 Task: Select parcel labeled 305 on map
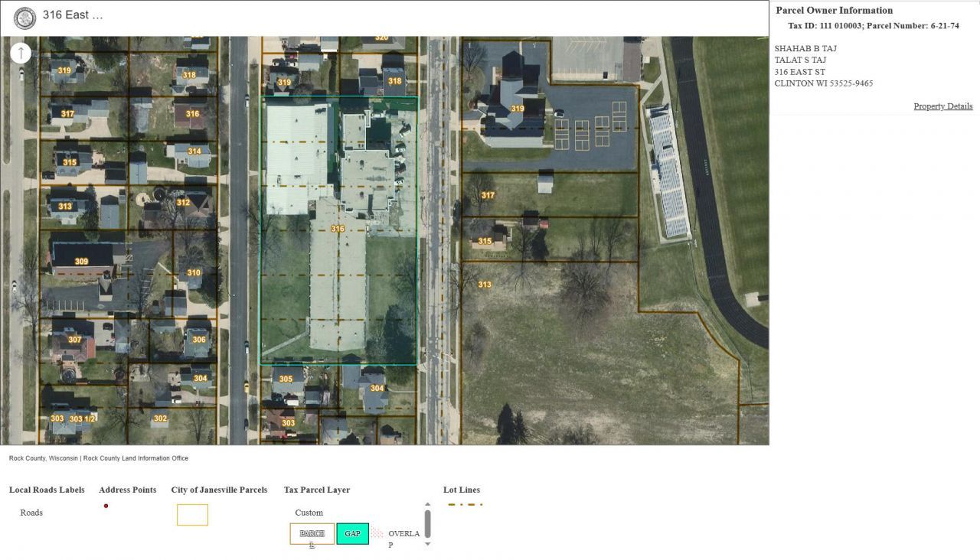[286, 379]
